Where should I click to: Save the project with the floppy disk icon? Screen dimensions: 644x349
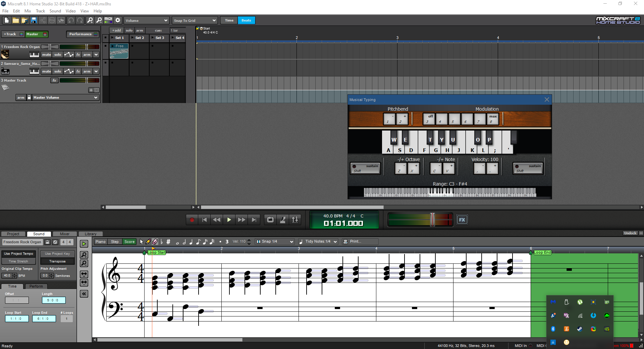coord(34,20)
